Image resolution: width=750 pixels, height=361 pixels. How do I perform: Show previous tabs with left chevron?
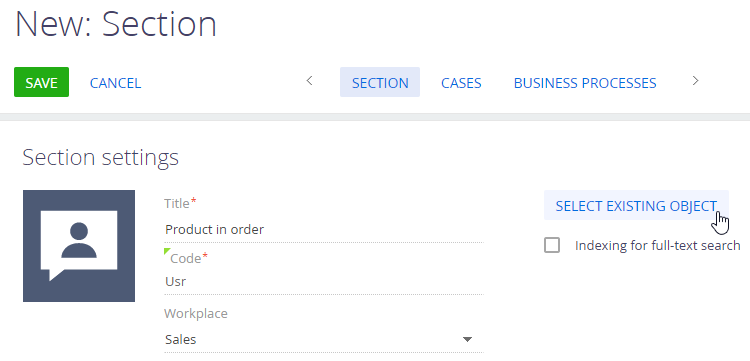pyautogui.click(x=309, y=81)
